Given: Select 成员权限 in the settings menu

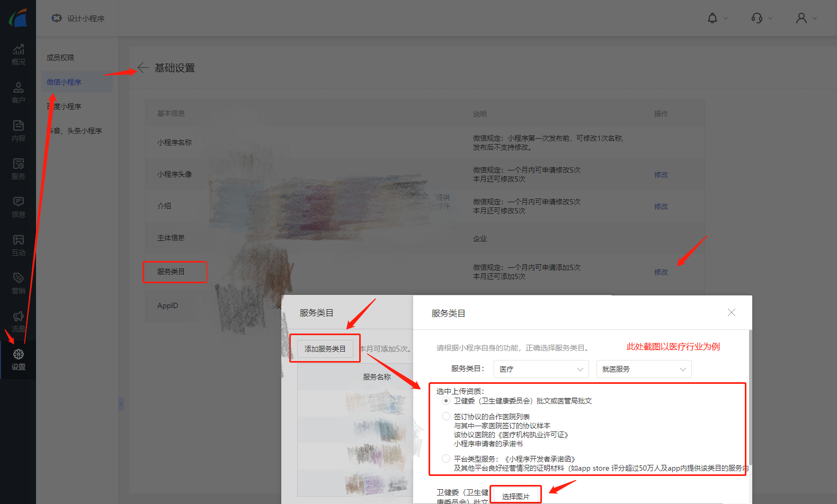Looking at the screenshot, I should (60, 58).
